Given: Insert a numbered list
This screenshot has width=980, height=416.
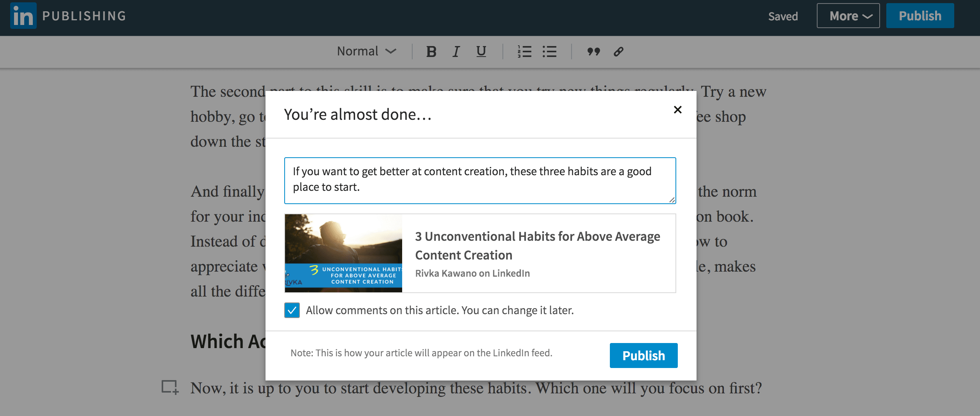Looking at the screenshot, I should (x=524, y=52).
